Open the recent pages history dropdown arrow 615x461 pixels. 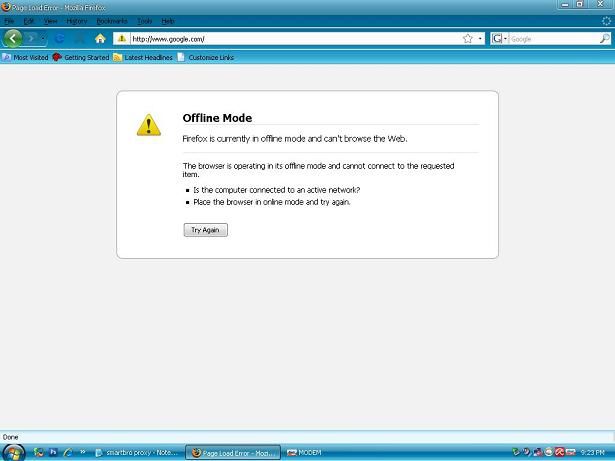coord(43,38)
